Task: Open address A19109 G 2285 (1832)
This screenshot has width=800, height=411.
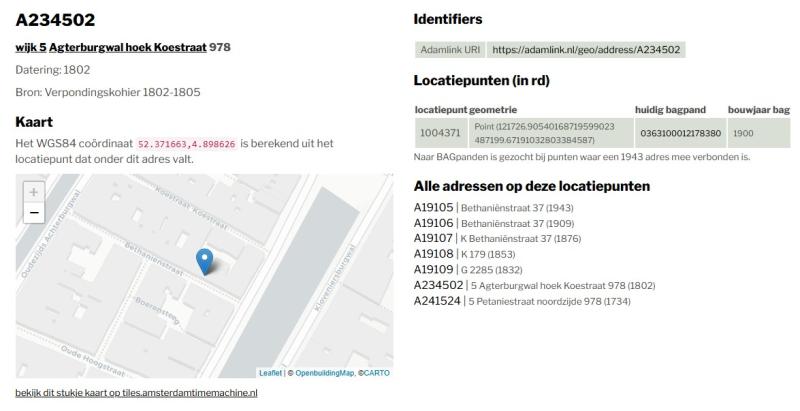Action: coord(433,269)
